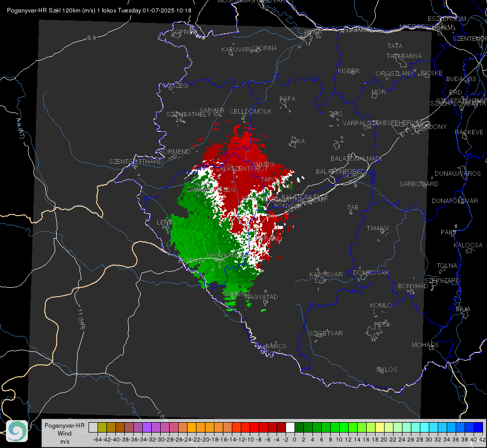Screen dimensions: 487x448
Task: Click the KOMLÓ city label
Action: point(381,306)
